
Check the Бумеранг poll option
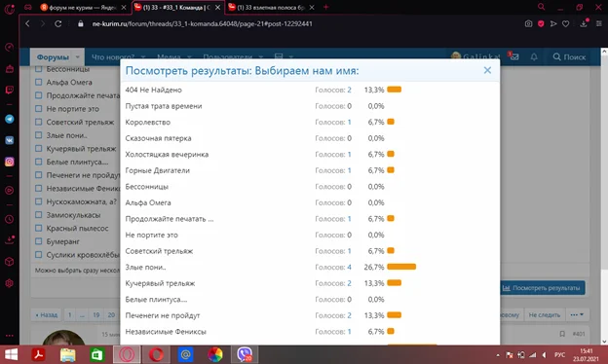pos(38,241)
